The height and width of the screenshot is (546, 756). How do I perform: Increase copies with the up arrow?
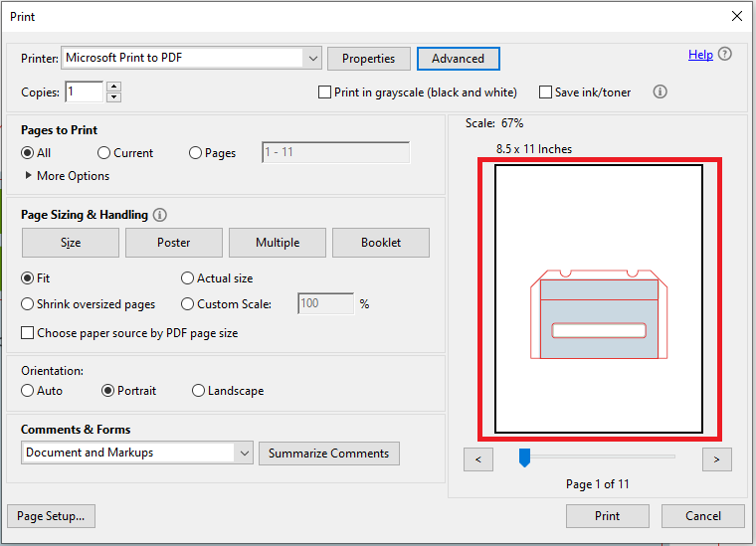(x=113, y=87)
